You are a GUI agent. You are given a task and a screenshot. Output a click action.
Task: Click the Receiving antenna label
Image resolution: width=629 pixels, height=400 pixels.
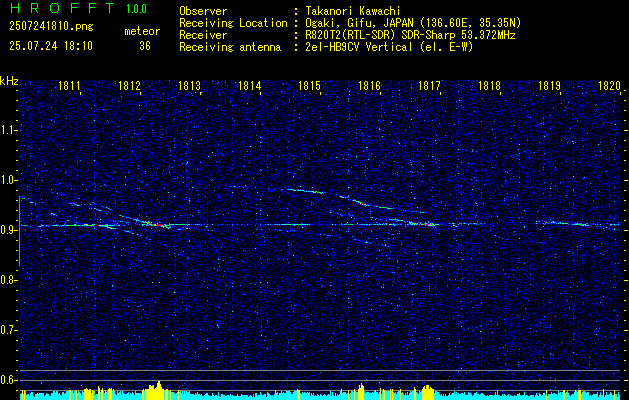(x=230, y=47)
